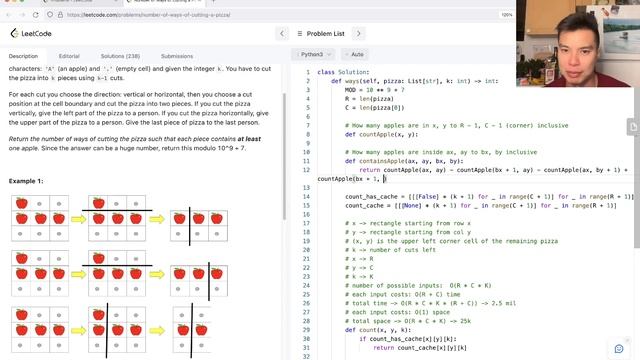Open the feedback chat icon at bottom right
Screen dimensions: 640x360
619,349
